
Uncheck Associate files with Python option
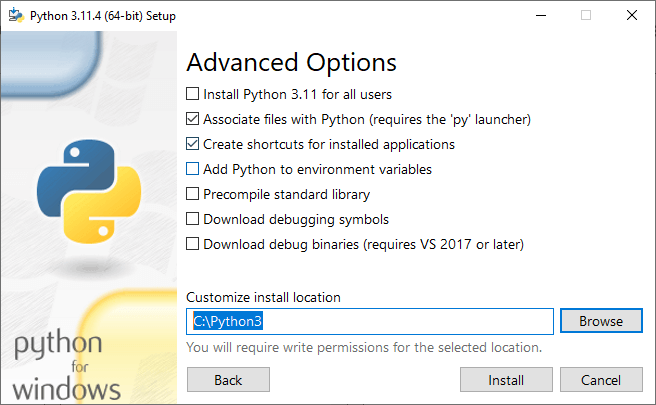193,119
